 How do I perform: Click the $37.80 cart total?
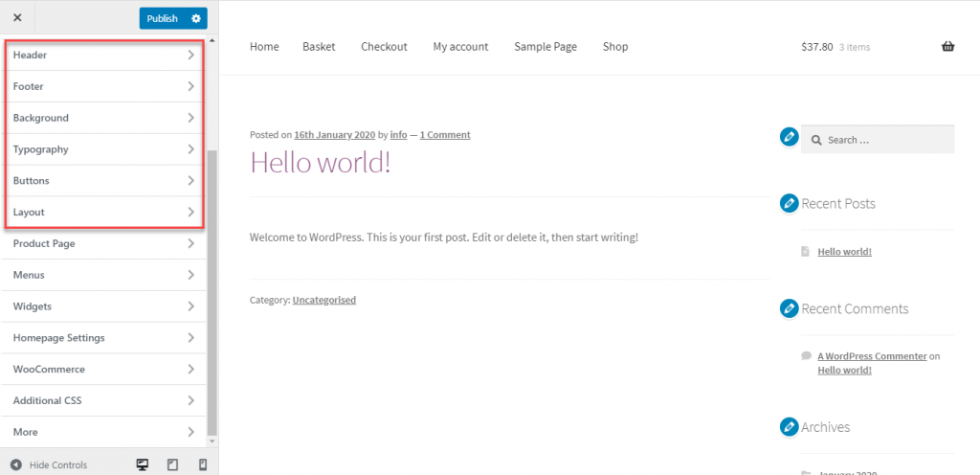(817, 47)
